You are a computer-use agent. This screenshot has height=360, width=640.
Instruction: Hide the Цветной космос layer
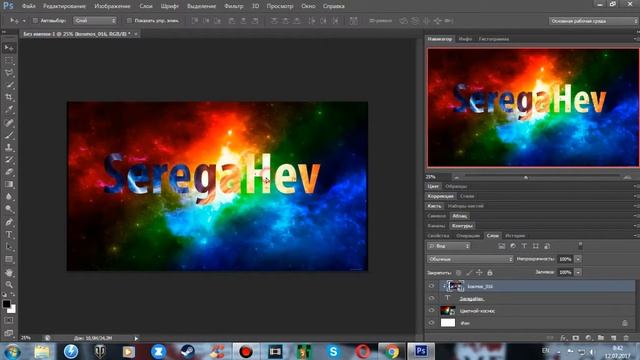[x=431, y=311]
